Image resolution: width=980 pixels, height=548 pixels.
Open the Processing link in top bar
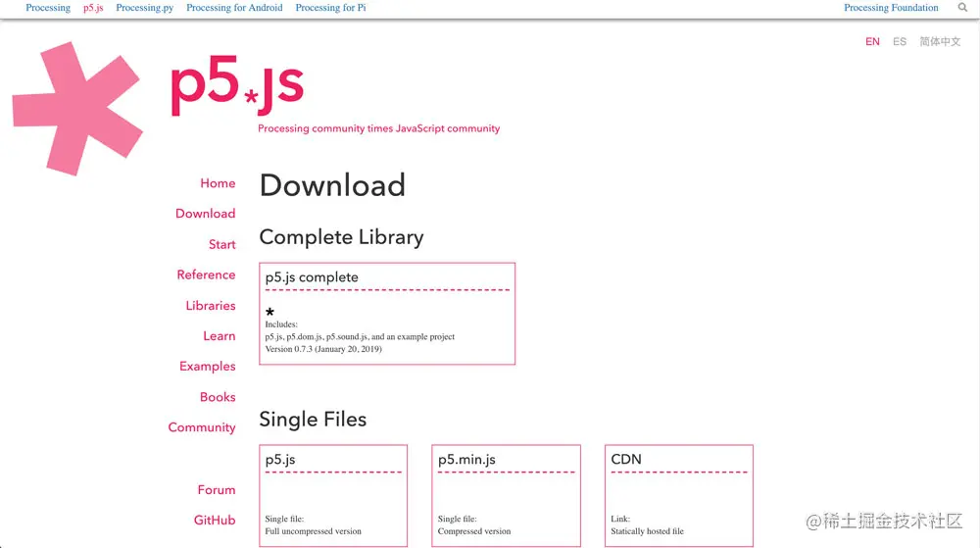click(48, 8)
